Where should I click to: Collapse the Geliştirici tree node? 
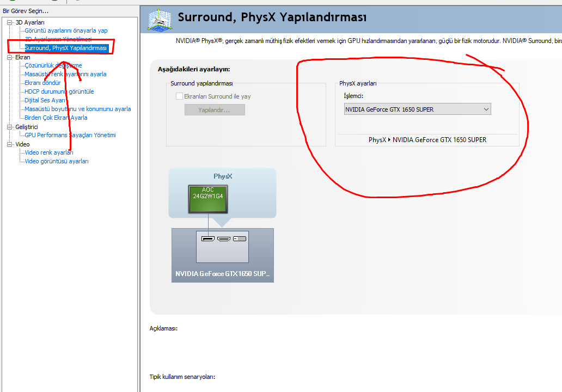10,127
